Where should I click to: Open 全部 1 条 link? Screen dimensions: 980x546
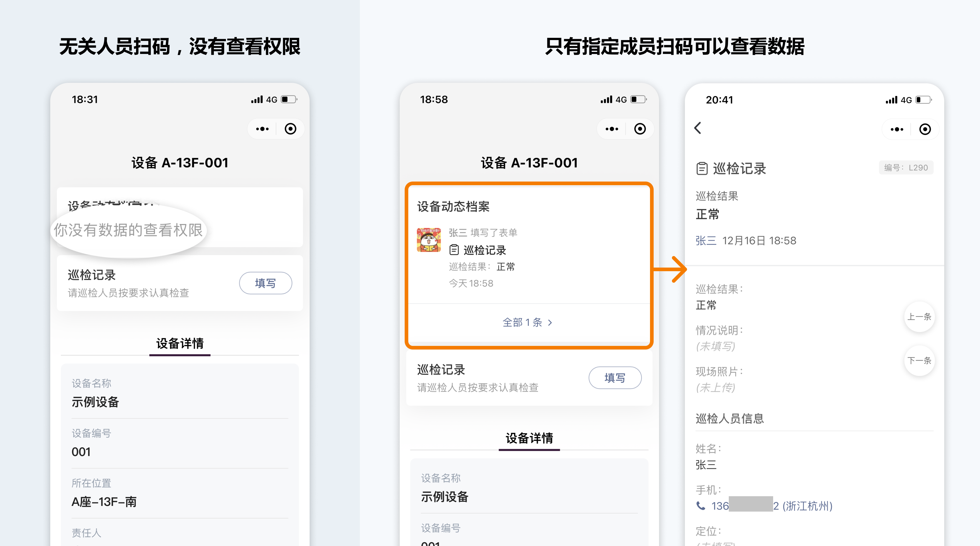(527, 323)
